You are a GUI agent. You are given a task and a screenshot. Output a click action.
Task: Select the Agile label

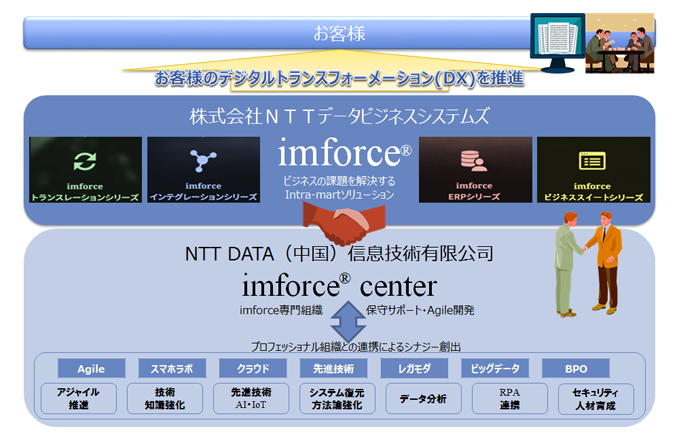click(91, 369)
